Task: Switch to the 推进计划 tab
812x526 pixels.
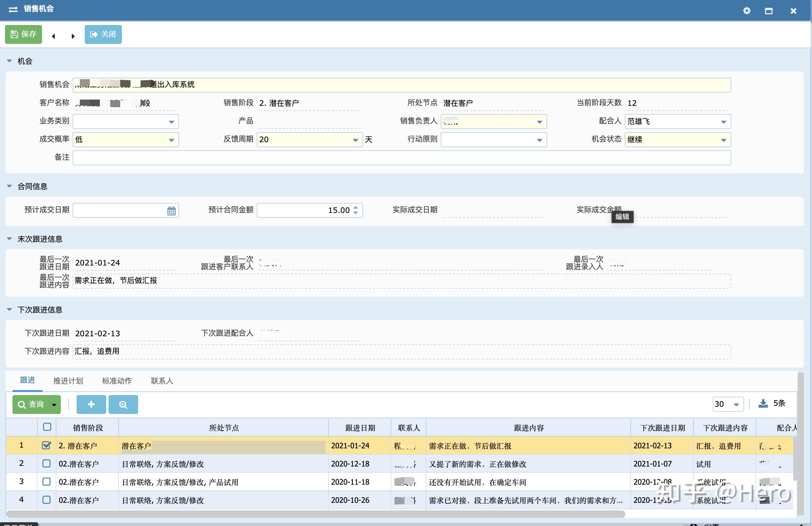Action: (x=68, y=381)
